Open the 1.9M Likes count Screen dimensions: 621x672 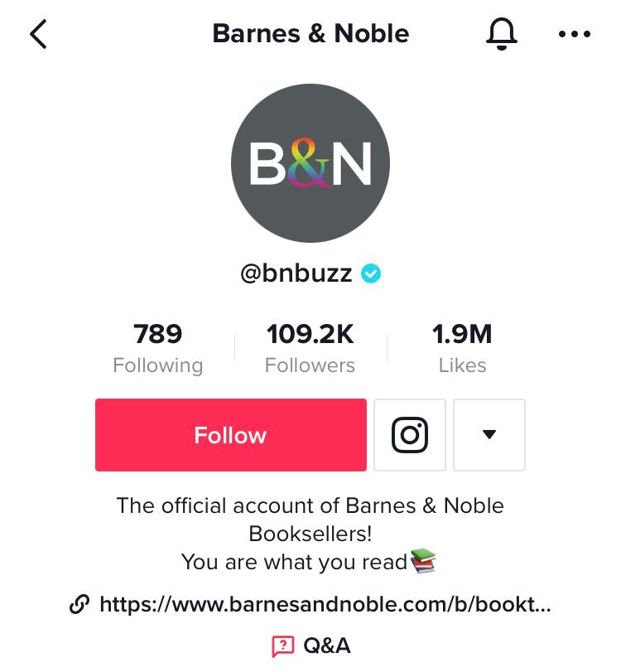462,348
